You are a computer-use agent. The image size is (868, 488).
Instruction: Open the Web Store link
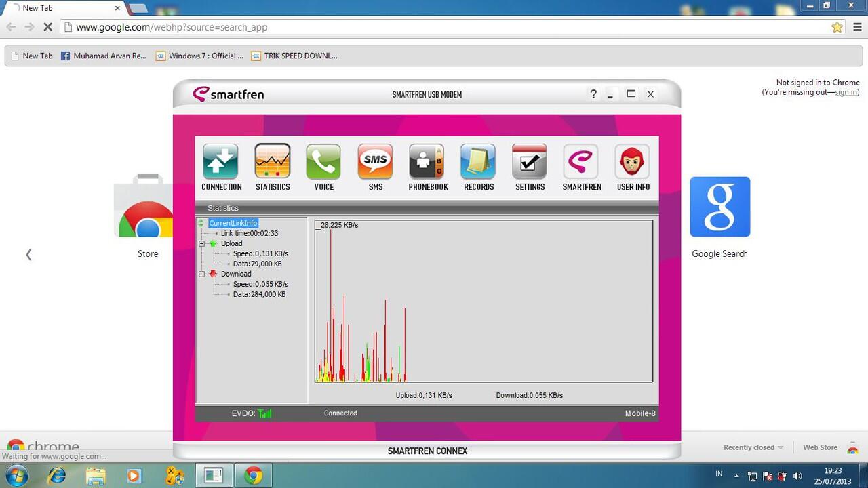point(820,447)
